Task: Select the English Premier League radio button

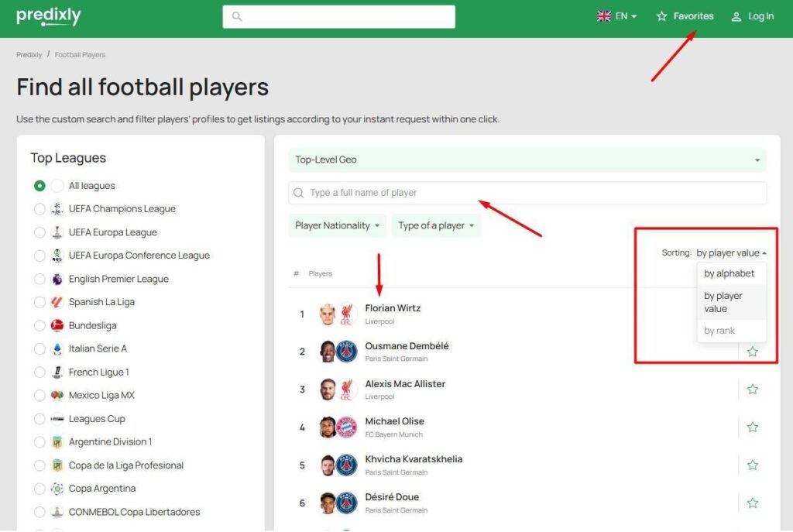Action: click(x=39, y=279)
